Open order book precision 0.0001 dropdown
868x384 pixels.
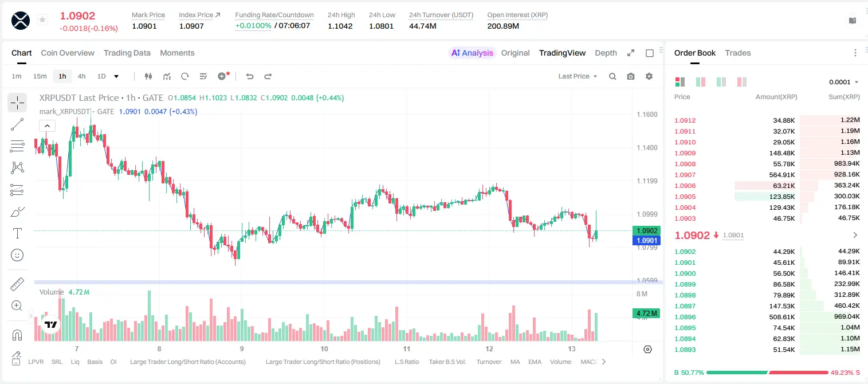(844, 82)
